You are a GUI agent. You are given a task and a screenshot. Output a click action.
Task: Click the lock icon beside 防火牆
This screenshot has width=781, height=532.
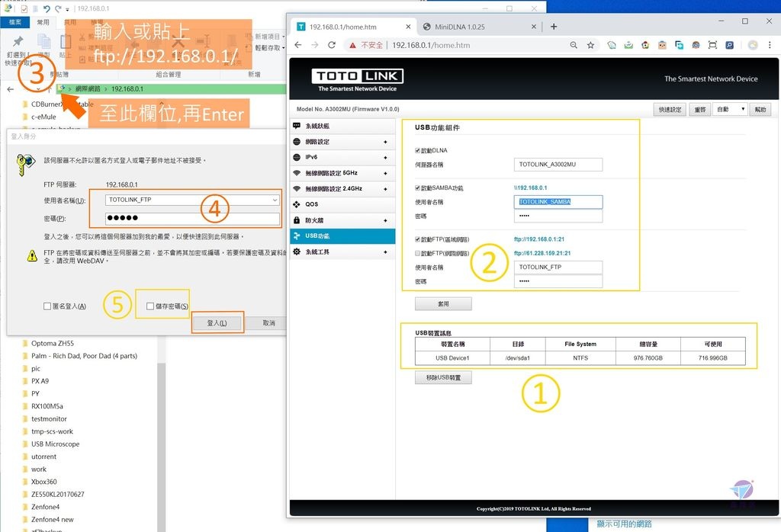pyautogui.click(x=297, y=220)
